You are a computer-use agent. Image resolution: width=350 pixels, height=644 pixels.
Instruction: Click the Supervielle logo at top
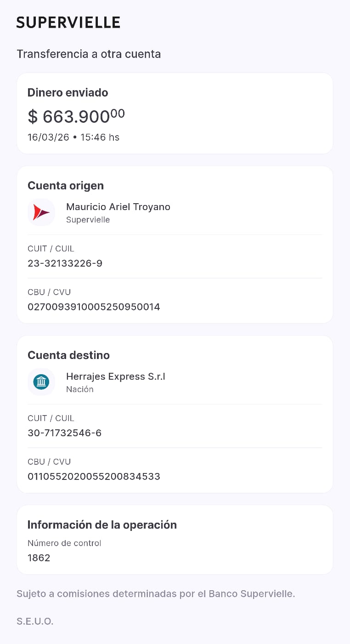pyautogui.click(x=68, y=22)
